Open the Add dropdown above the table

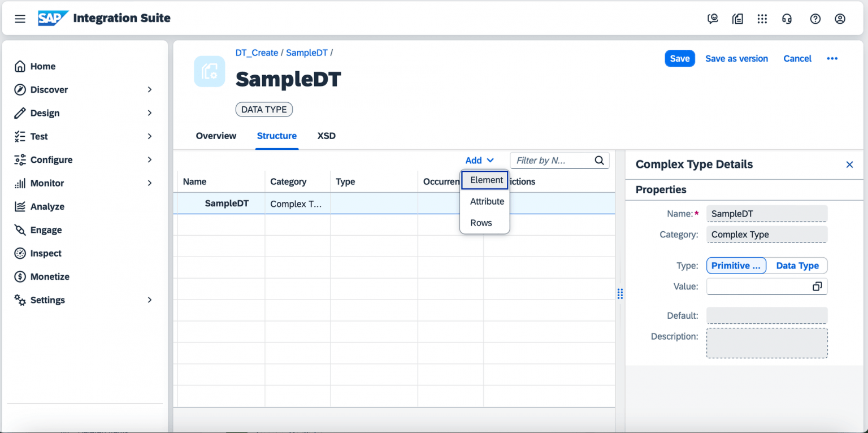(479, 160)
